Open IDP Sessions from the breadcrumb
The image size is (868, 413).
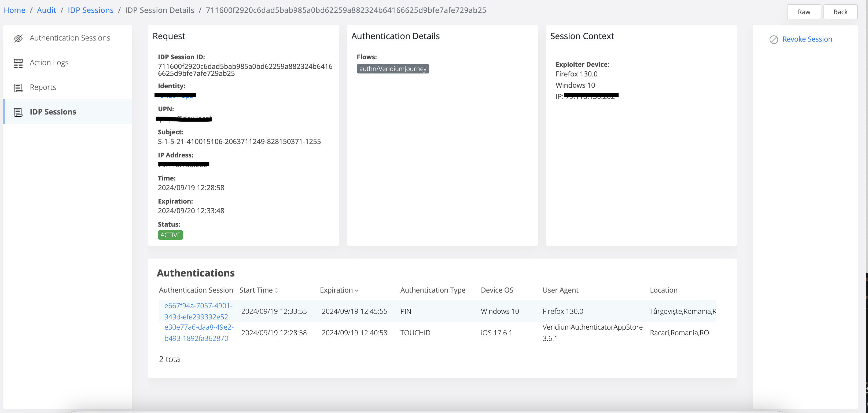click(x=90, y=10)
